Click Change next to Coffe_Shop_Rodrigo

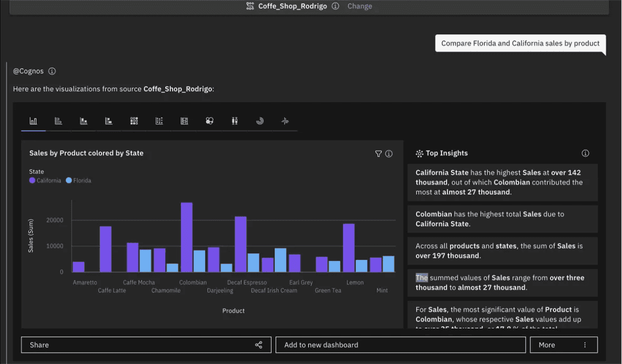pyautogui.click(x=359, y=6)
